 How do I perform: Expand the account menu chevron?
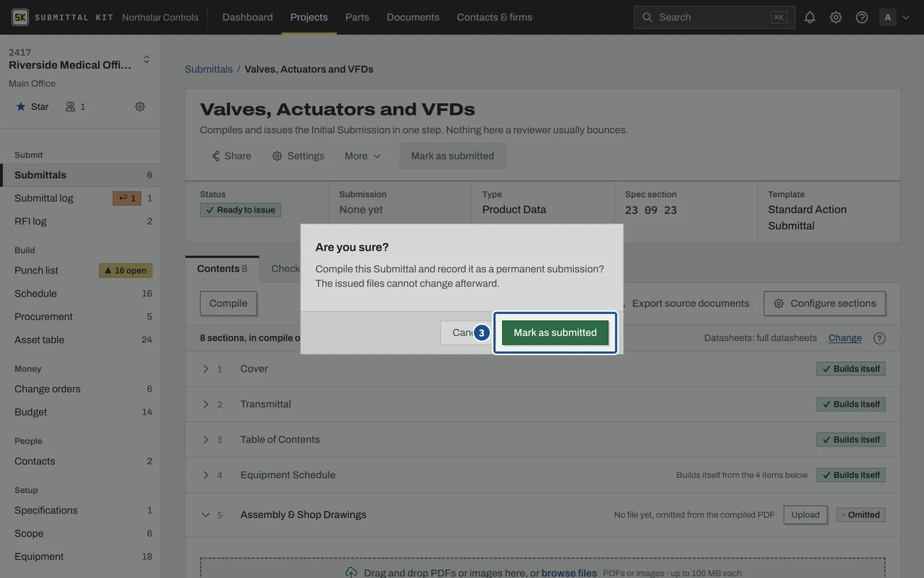click(x=906, y=17)
